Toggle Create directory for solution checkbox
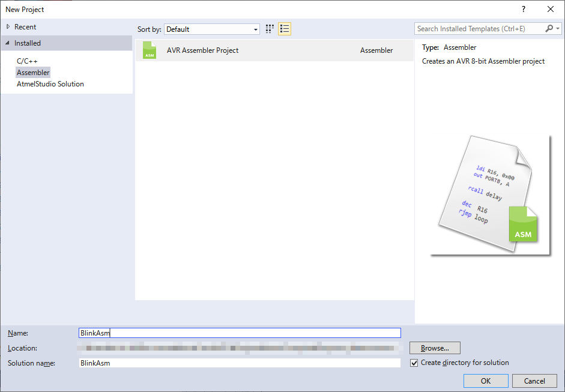Image resolution: width=565 pixels, height=392 pixels. [x=414, y=363]
